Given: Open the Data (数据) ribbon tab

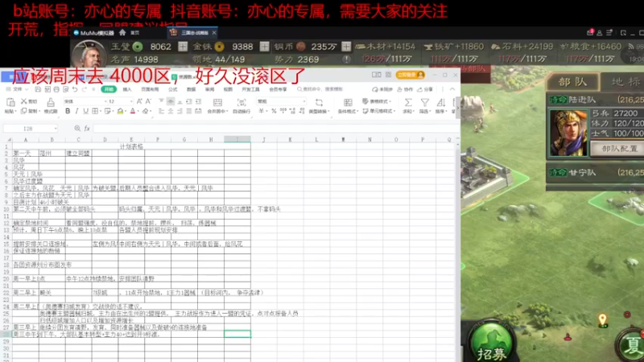Looking at the screenshot, I should click(x=192, y=89).
